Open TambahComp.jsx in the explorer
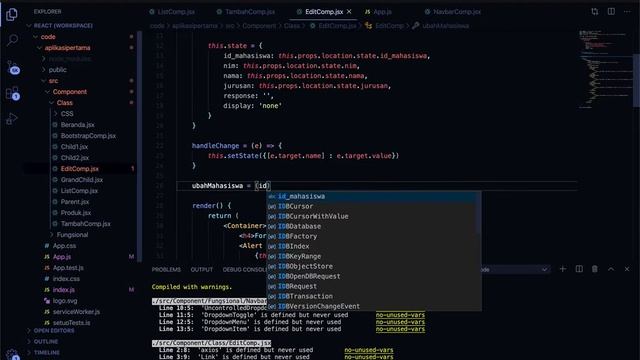Image resolution: width=640 pixels, height=360 pixels. tap(85, 224)
